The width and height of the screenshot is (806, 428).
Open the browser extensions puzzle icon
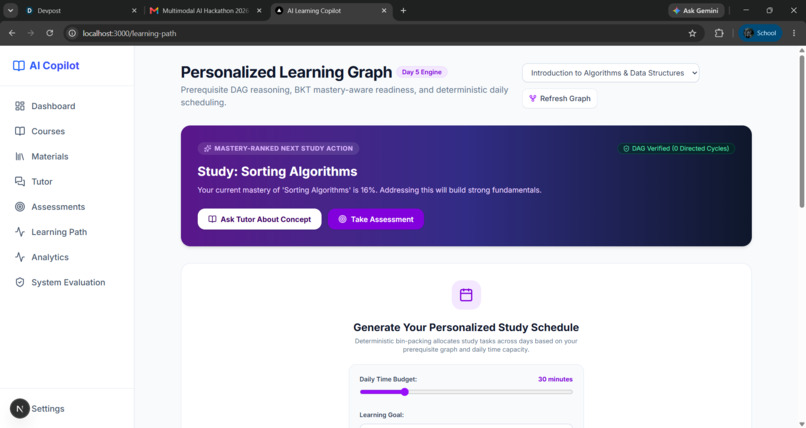pyautogui.click(x=719, y=33)
